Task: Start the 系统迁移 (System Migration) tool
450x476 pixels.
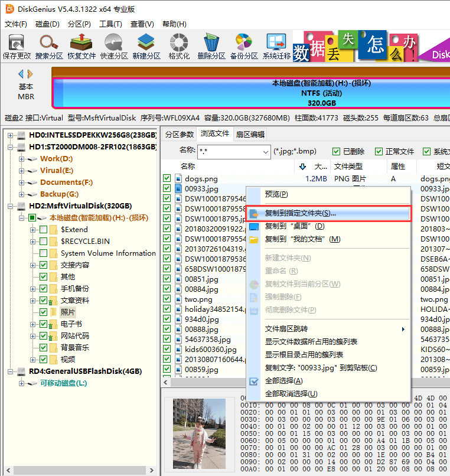Action: tap(276, 46)
